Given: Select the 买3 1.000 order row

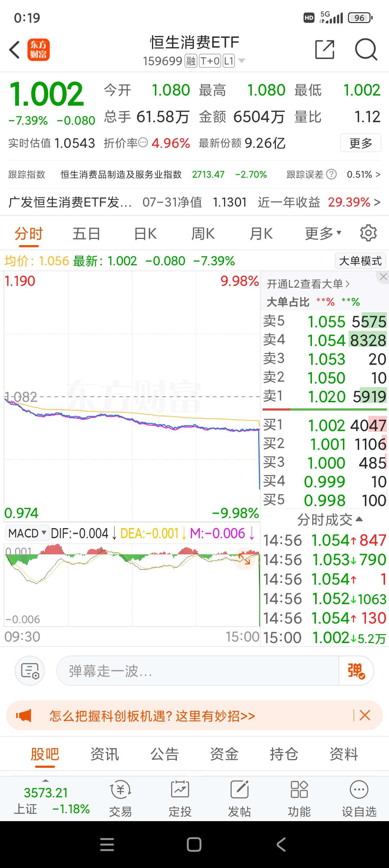Looking at the screenshot, I should pos(325,463).
